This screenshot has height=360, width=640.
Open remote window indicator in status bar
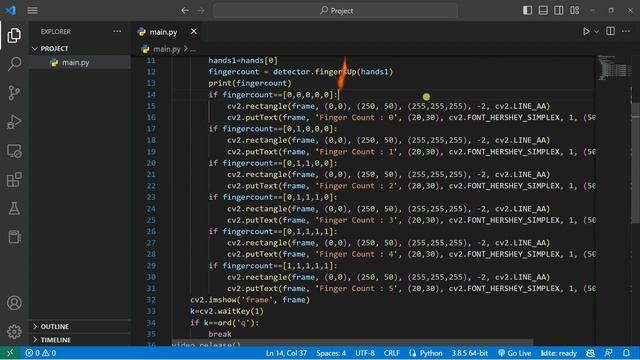click(10, 353)
